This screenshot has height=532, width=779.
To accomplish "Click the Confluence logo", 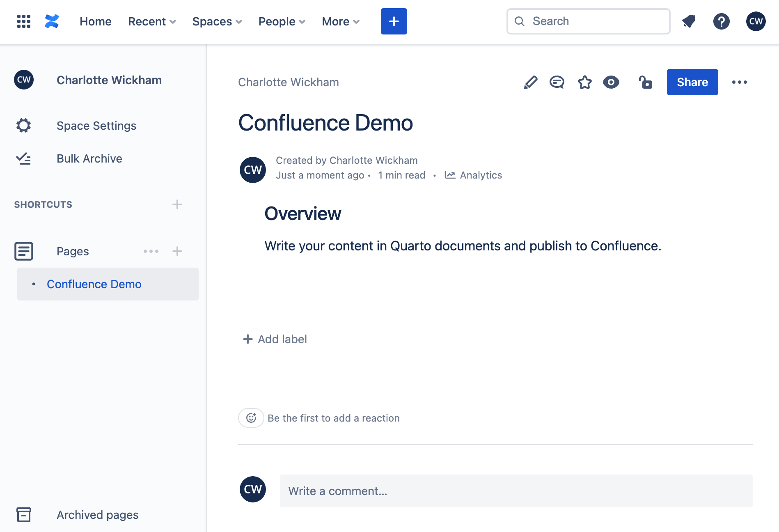I will tap(53, 21).
